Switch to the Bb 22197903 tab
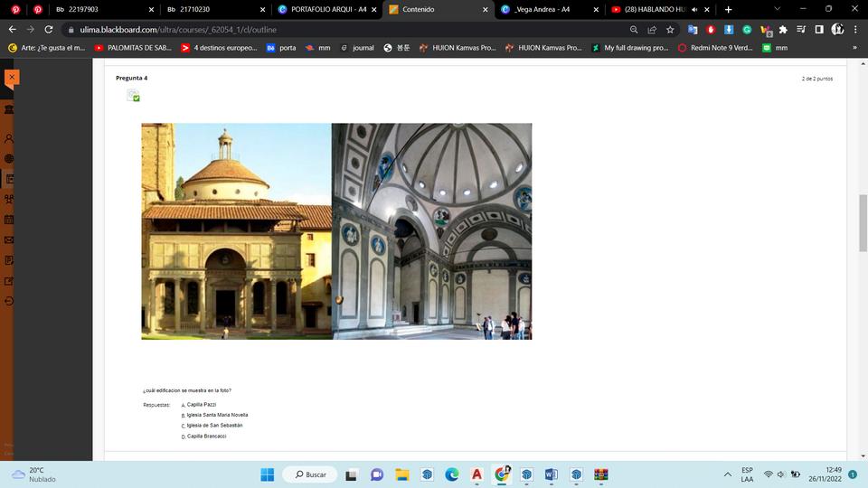This screenshot has height=488, width=868. 105,9
